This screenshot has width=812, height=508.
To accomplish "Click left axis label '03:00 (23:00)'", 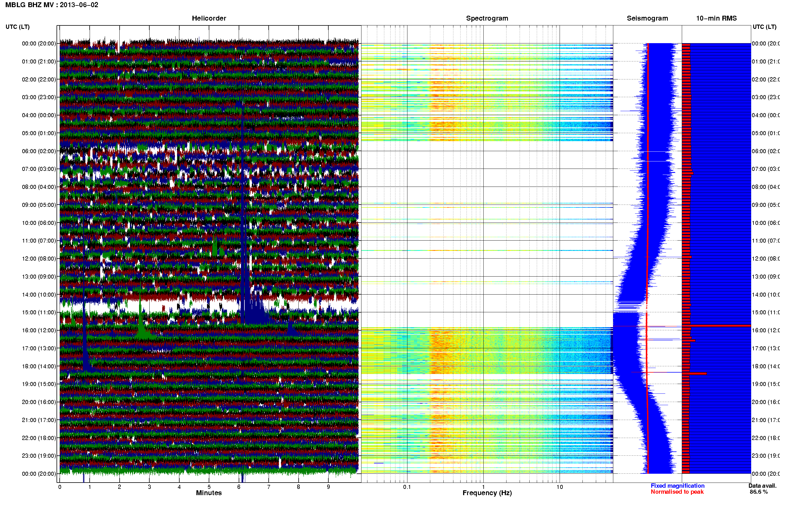I will (x=39, y=97).
